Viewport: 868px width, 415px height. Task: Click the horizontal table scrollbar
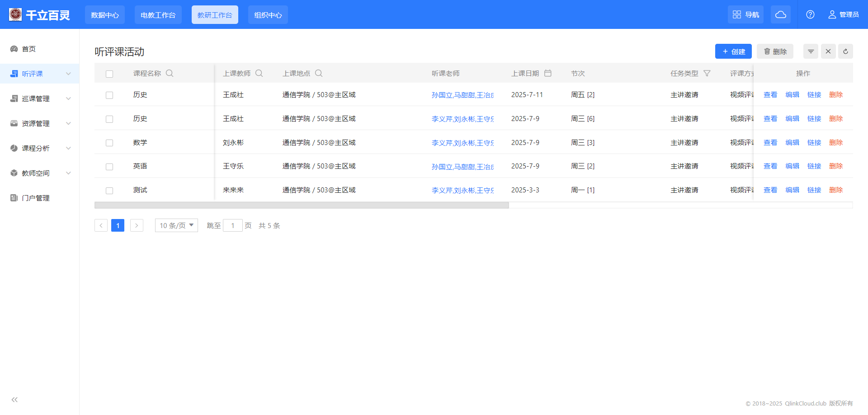pos(302,205)
